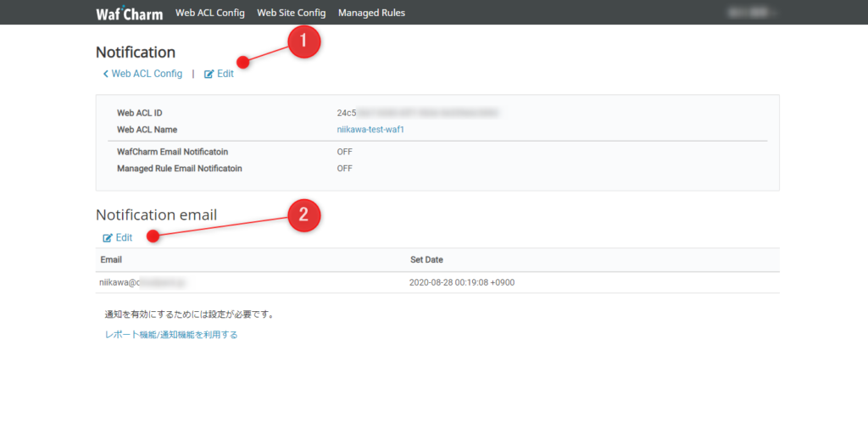Go back via the chevron Web ACL Config link
Screen dimensions: 868x445
142,74
